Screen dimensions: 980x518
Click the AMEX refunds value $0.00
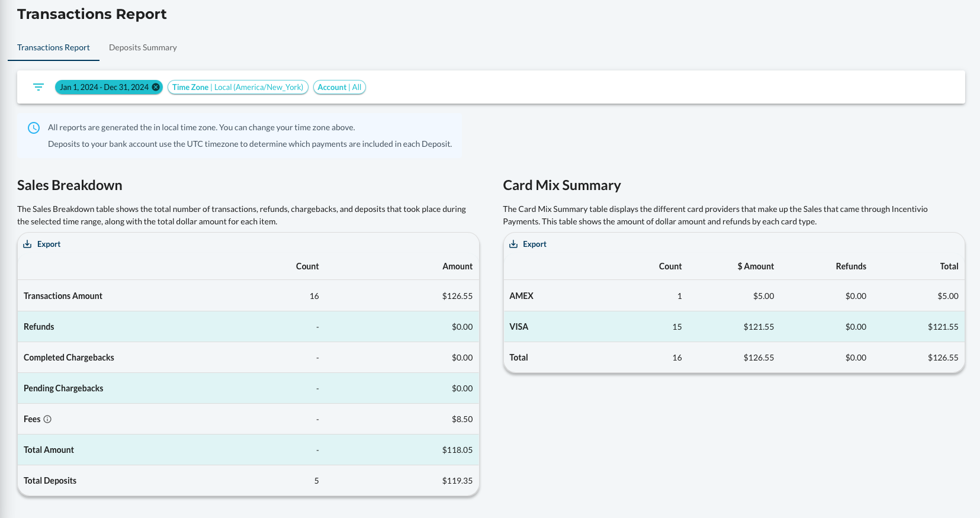pyautogui.click(x=856, y=296)
